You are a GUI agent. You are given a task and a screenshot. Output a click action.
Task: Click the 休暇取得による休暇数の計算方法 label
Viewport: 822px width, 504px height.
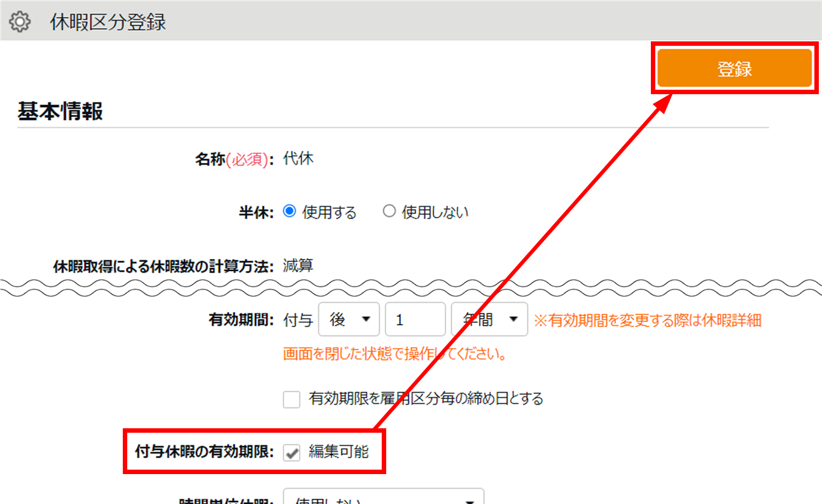click(x=164, y=266)
